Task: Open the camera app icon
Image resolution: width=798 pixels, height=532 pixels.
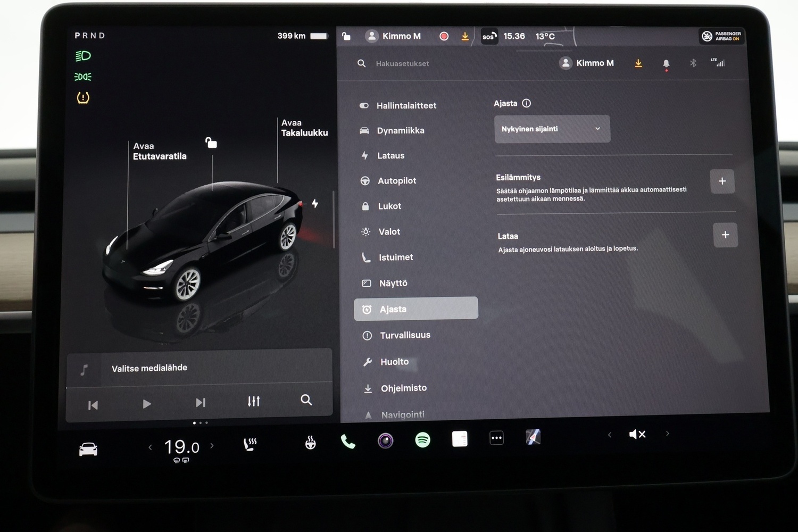Action: (385, 440)
